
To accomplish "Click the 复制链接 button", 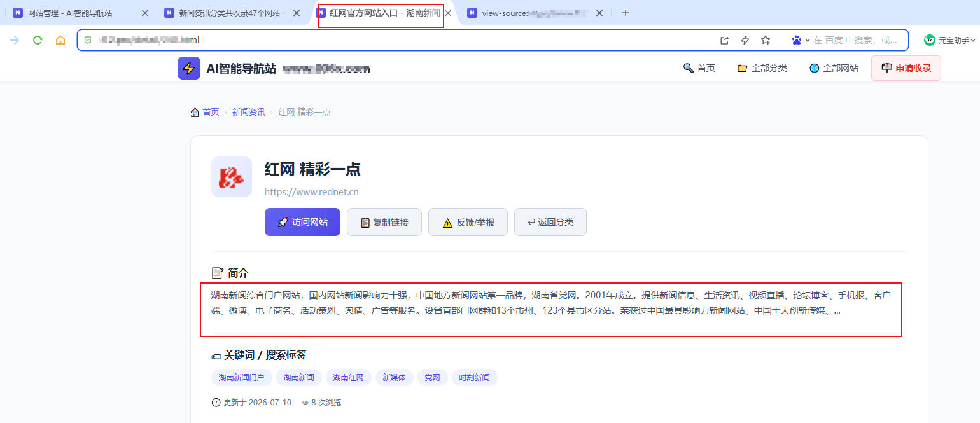I will click(x=384, y=222).
